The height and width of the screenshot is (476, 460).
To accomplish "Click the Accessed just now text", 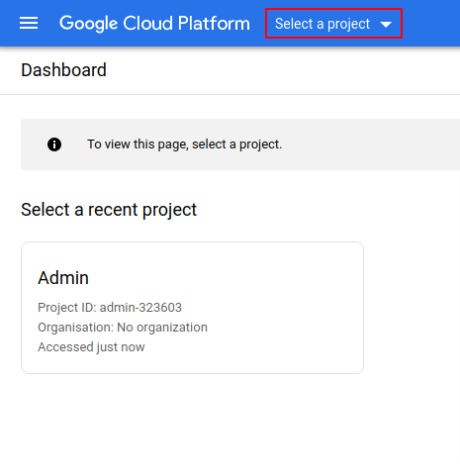I will (x=91, y=347).
